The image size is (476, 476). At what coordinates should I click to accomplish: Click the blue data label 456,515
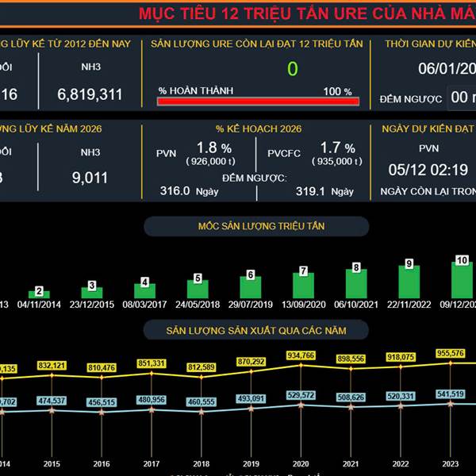(x=102, y=402)
